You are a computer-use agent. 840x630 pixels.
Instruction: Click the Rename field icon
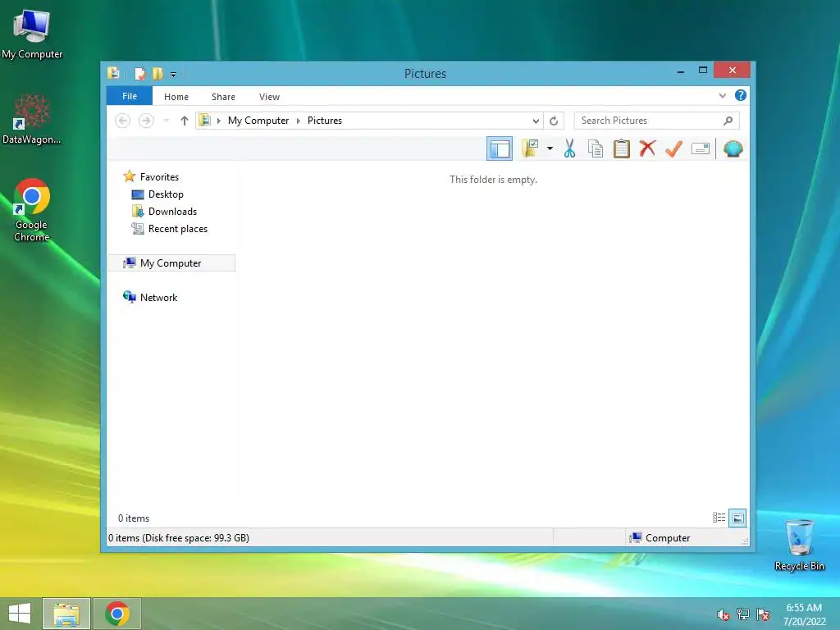point(701,148)
